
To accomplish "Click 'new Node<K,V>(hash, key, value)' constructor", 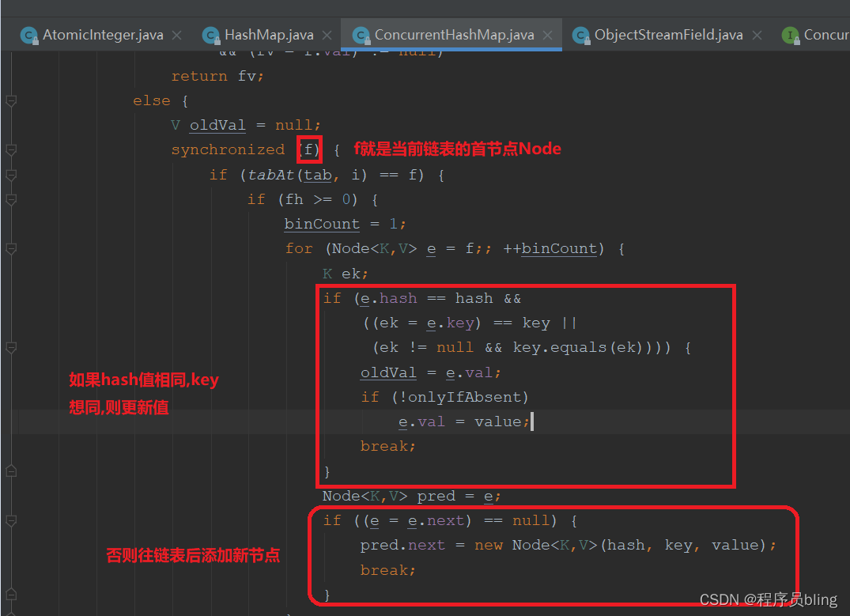I will [x=620, y=545].
